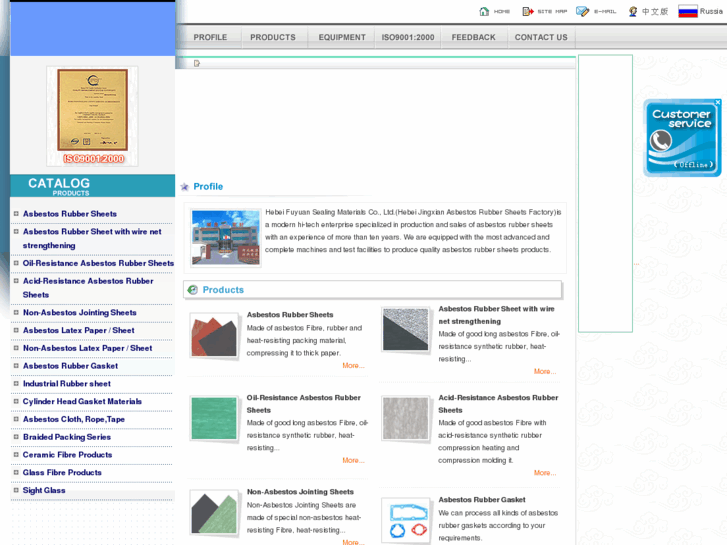Click More under Acid-Resistance Asbestos Rubber Sheets

pos(545,473)
